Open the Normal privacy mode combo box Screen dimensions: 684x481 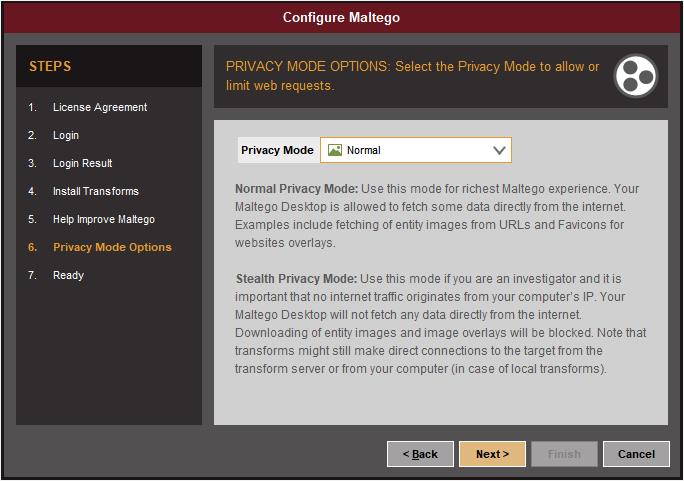416,150
